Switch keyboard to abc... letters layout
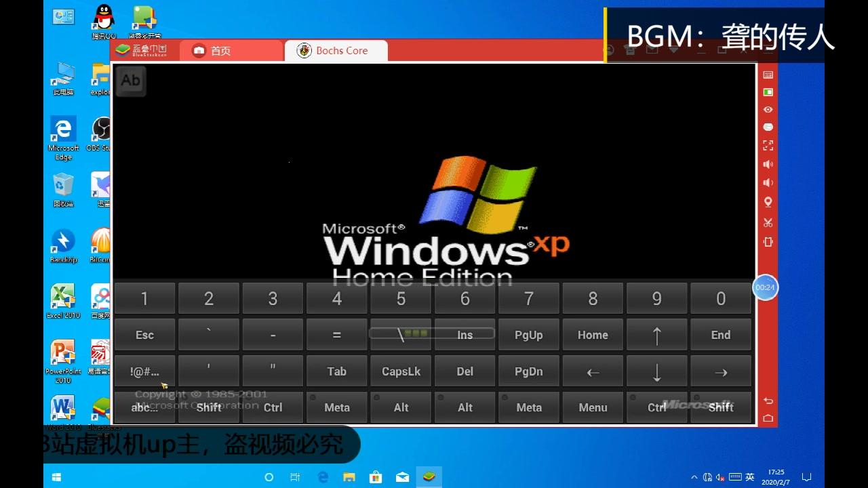This screenshot has width=868, height=488. point(144,407)
